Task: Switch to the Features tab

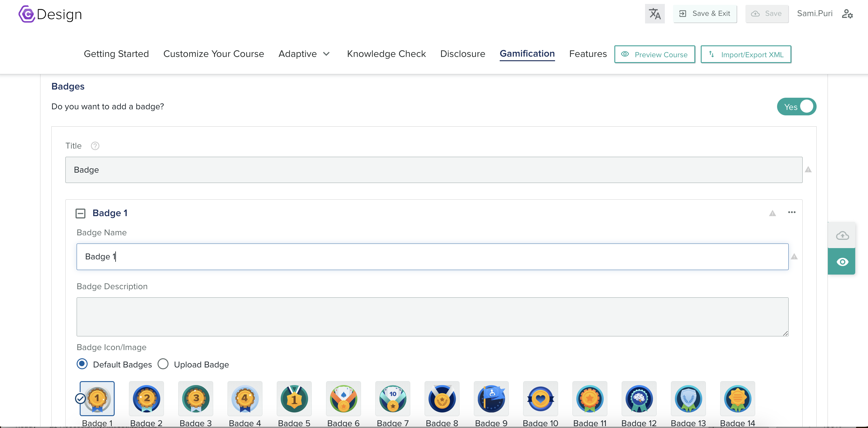Action: click(x=588, y=54)
